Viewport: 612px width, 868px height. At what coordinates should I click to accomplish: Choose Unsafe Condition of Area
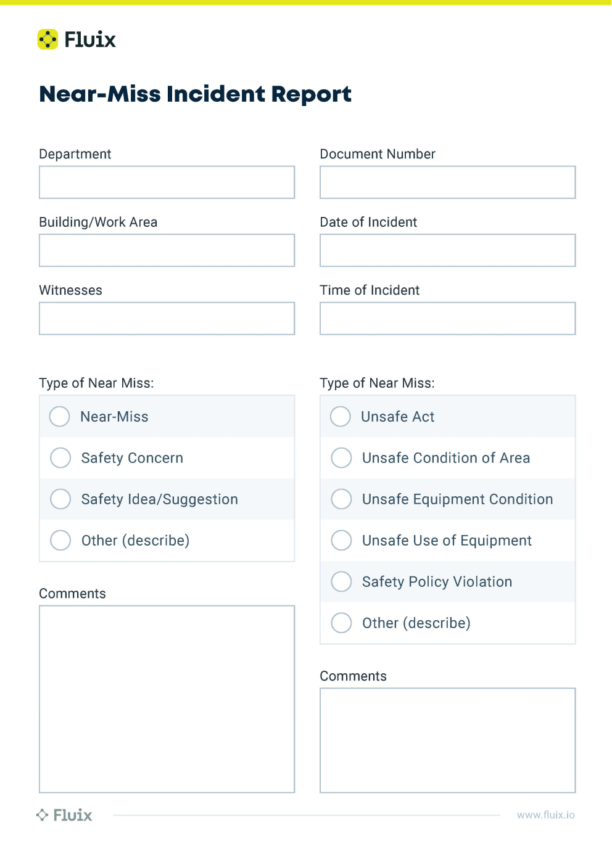[x=341, y=458]
